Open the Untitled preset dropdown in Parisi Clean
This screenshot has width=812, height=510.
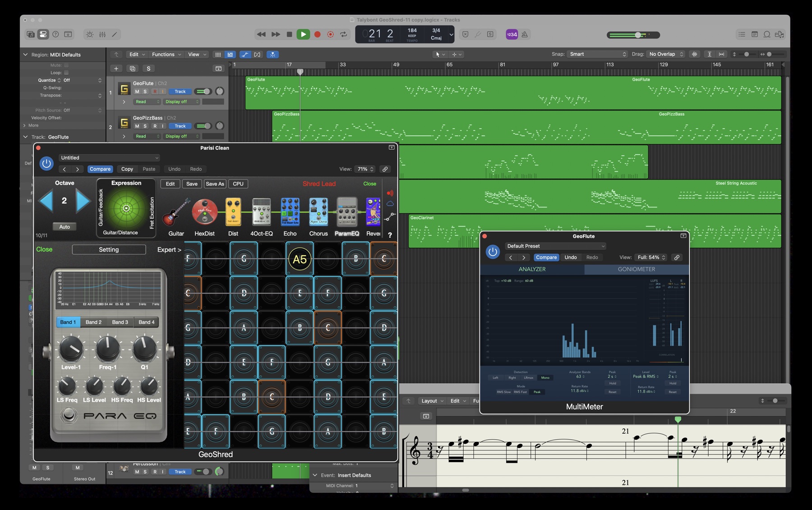(109, 158)
